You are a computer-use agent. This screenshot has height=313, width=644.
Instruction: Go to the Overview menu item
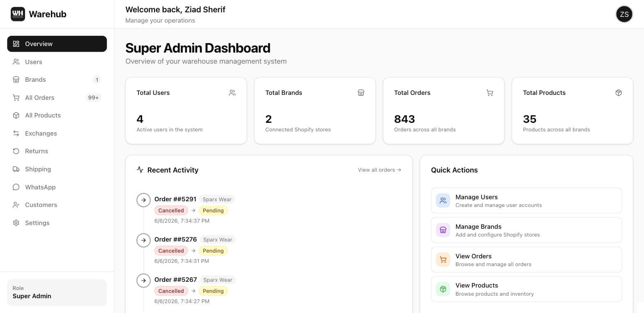pos(57,44)
